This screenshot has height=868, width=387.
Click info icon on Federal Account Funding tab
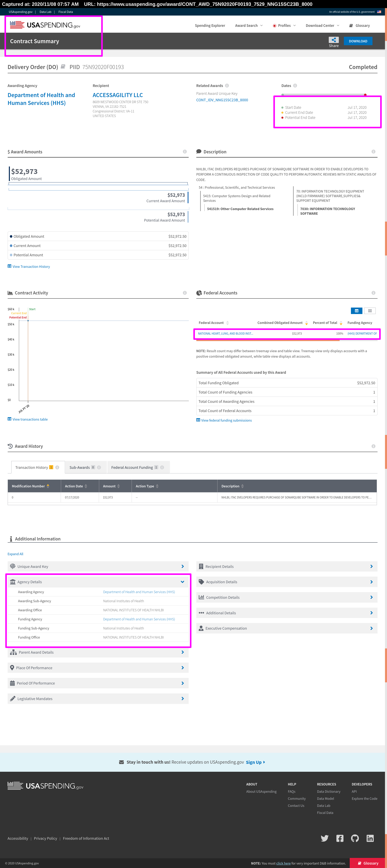click(x=162, y=467)
